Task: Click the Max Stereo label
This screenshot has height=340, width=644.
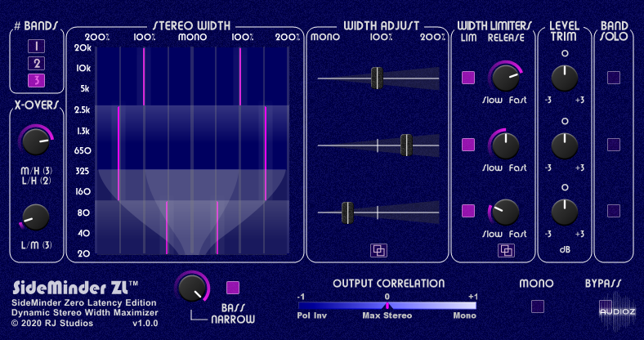Action: pos(387,315)
